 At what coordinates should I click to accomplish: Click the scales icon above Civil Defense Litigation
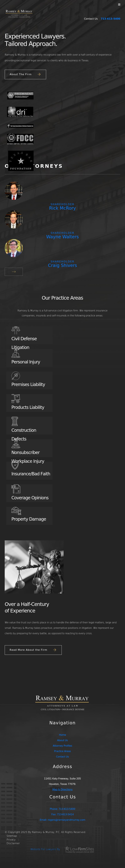click(15, 330)
